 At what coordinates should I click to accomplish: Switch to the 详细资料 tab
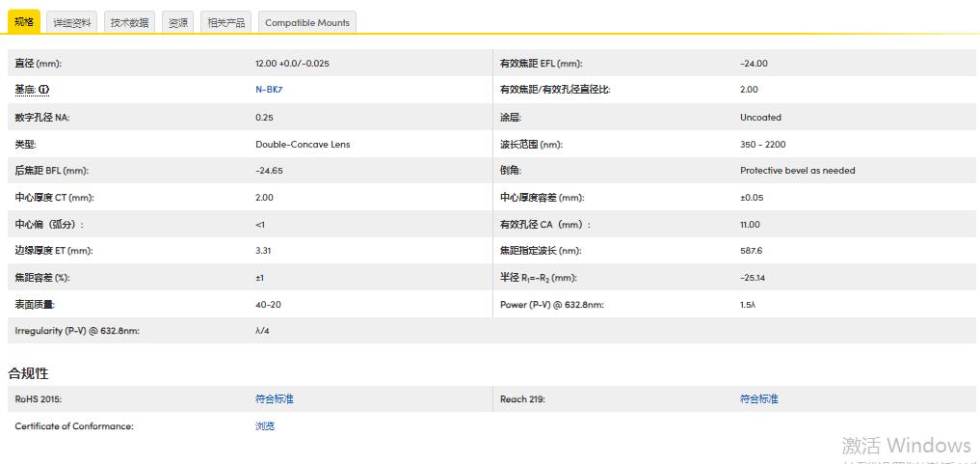pos(72,22)
